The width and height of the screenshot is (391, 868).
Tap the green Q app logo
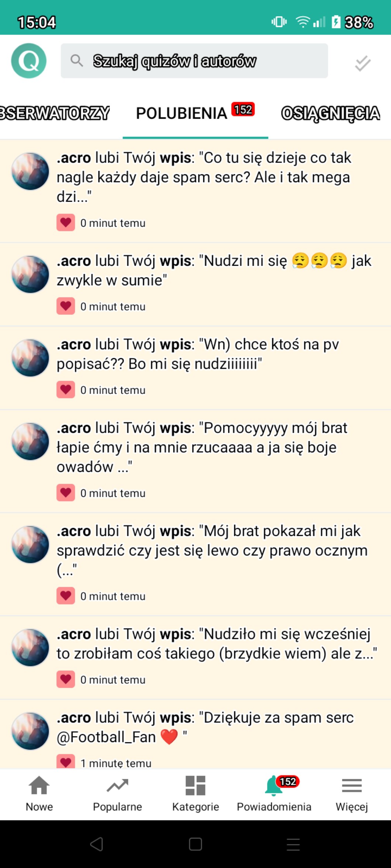pyautogui.click(x=29, y=61)
